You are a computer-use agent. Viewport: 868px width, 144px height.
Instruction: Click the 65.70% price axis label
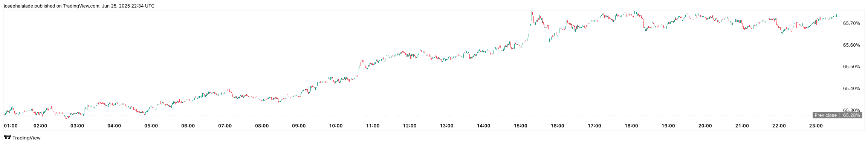coord(851,23)
